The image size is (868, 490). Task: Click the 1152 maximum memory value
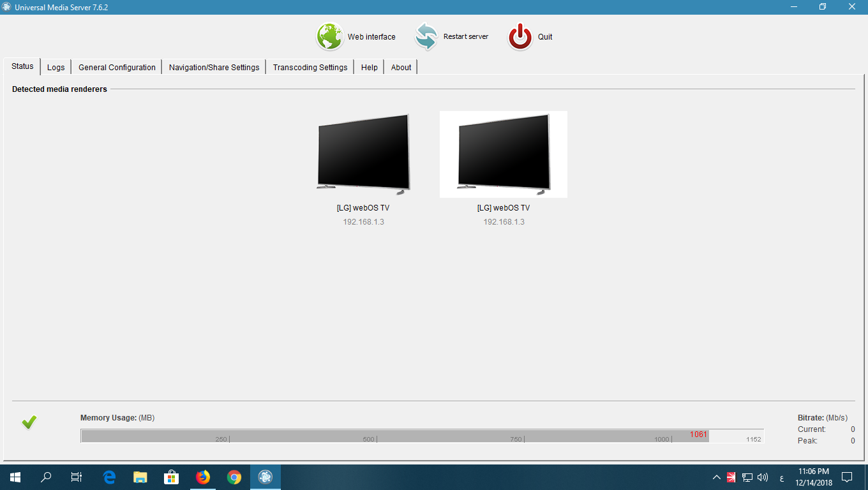tap(754, 439)
